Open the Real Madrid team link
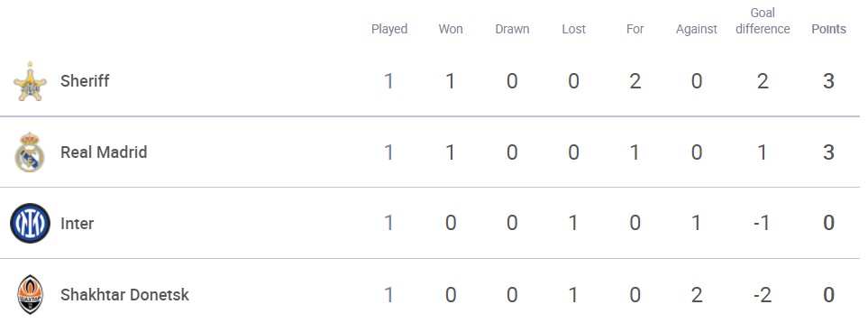 (x=104, y=152)
